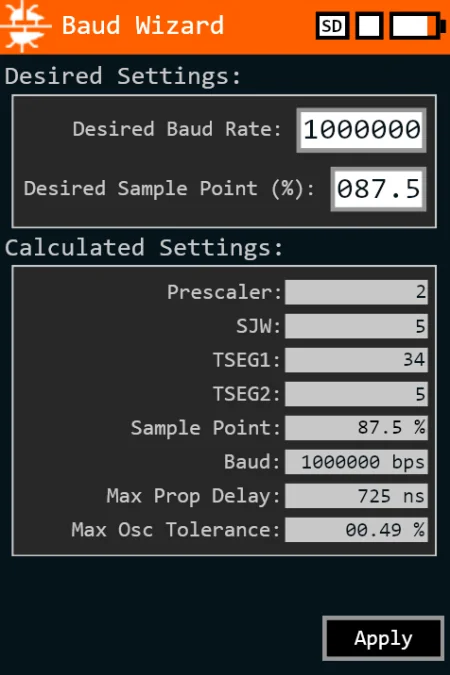Viewport: 450px width, 675px height.
Task: Select the Prescaler value 2
Action: pos(356,292)
